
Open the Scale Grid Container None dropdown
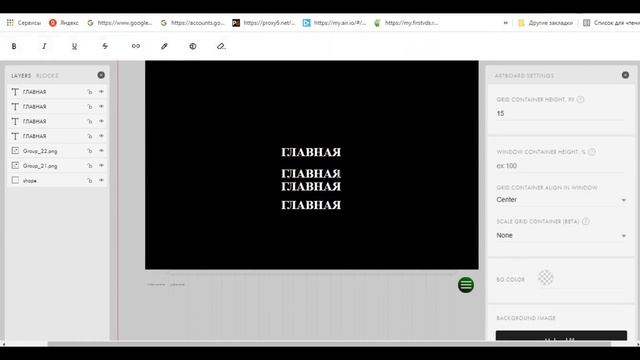[561, 236]
